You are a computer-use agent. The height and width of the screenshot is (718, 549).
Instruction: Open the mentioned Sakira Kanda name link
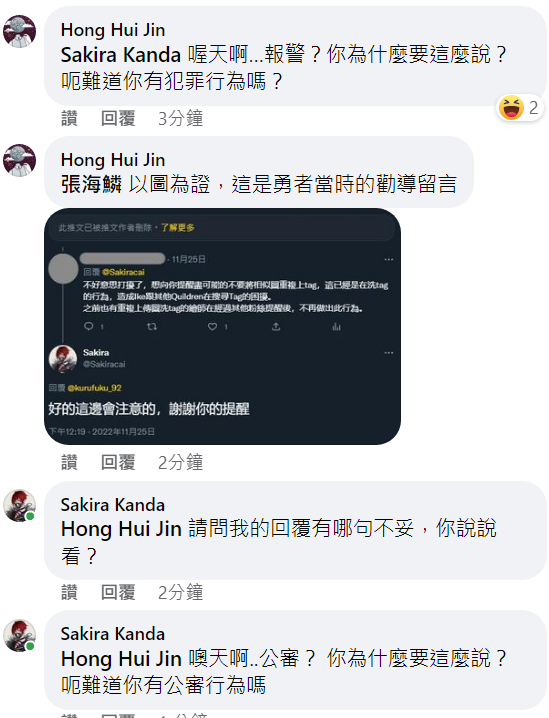121,55
